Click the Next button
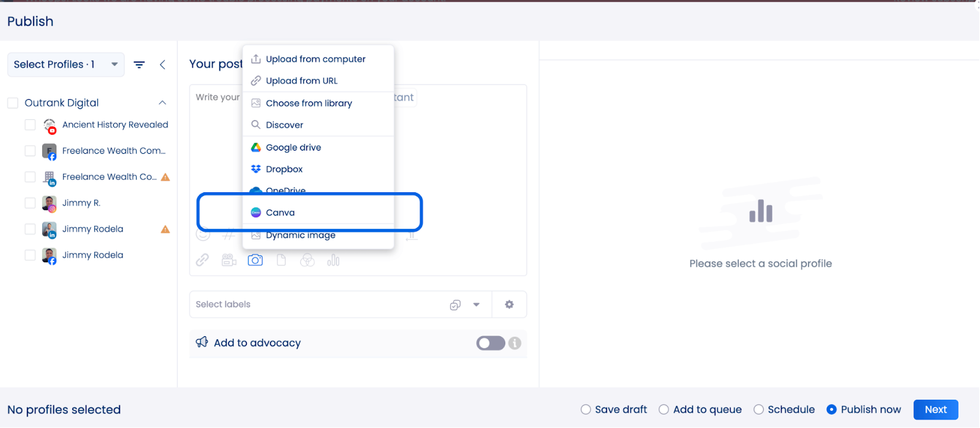980x428 pixels. [935, 410]
